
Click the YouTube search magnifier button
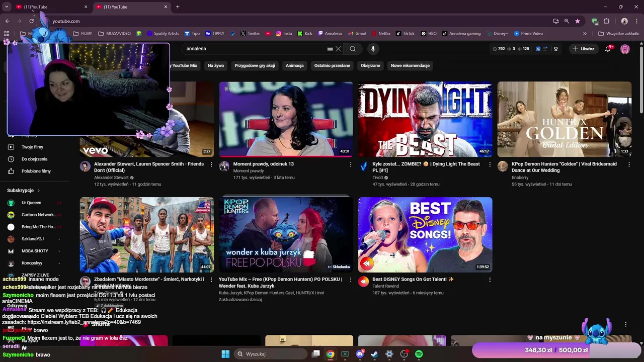tap(353, 49)
